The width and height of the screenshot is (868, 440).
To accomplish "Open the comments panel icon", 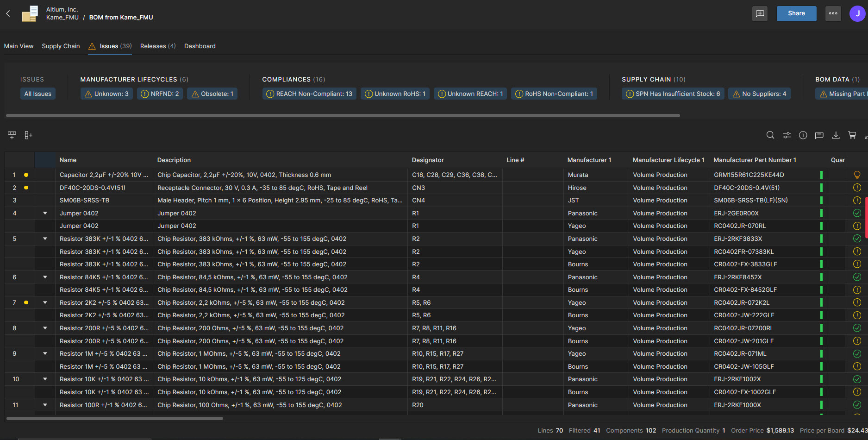I will coord(819,135).
